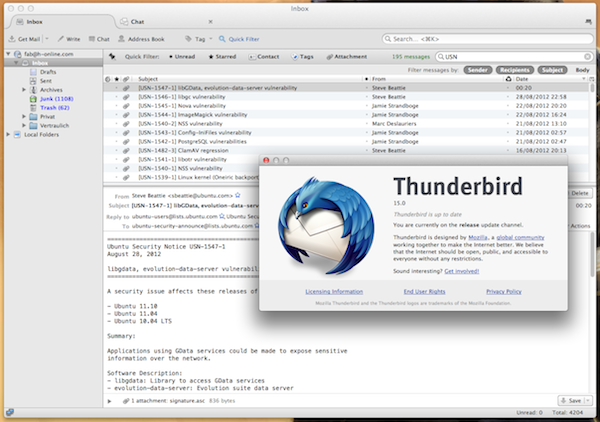Viewport: 600px width, 422px height.
Task: Click the Get involved! link
Action: click(460, 270)
